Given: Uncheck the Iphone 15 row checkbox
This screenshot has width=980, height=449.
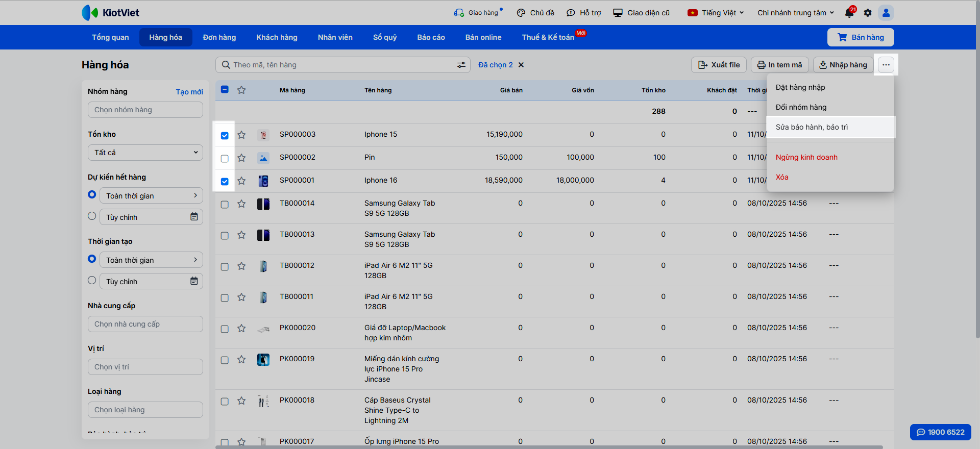Looking at the screenshot, I should [x=225, y=135].
